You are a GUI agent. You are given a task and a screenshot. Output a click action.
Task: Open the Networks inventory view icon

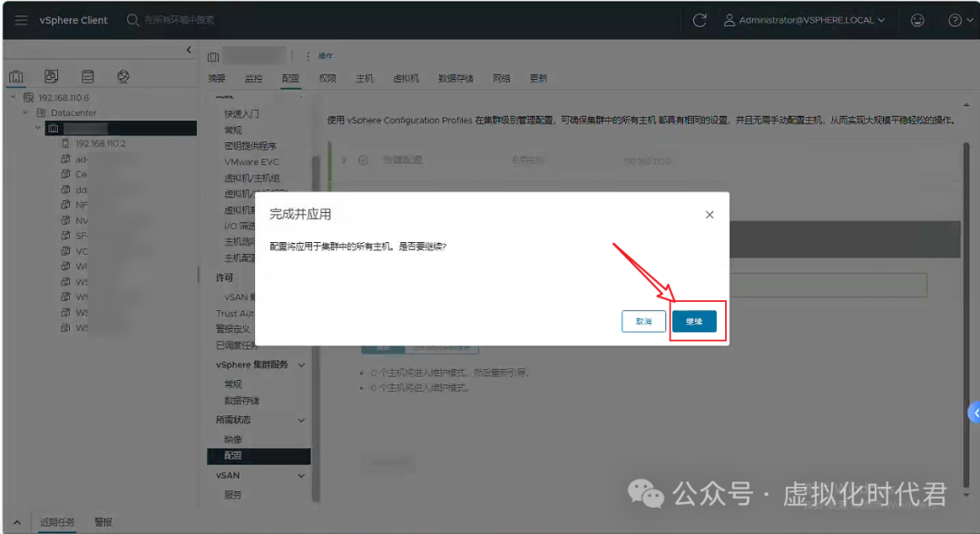pyautogui.click(x=122, y=76)
